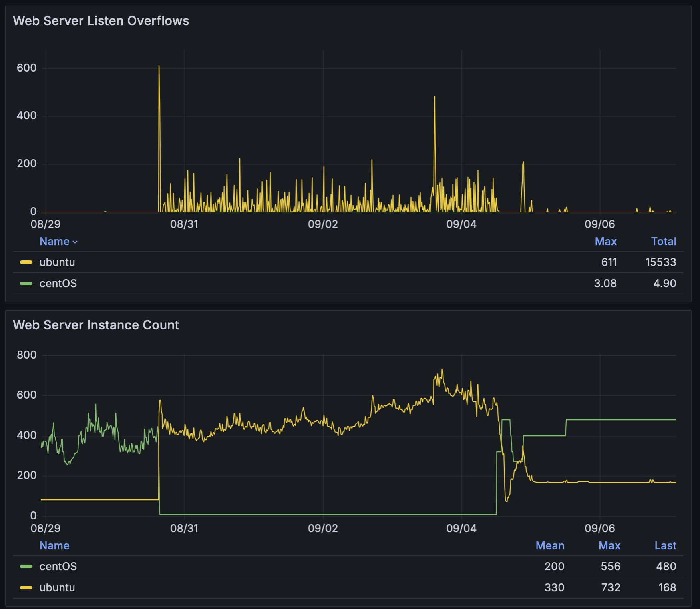Sort Instance Count legend by Name header

click(54, 546)
